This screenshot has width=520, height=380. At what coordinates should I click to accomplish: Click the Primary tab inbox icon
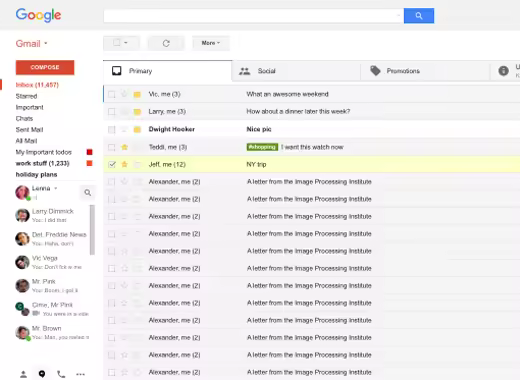117,71
